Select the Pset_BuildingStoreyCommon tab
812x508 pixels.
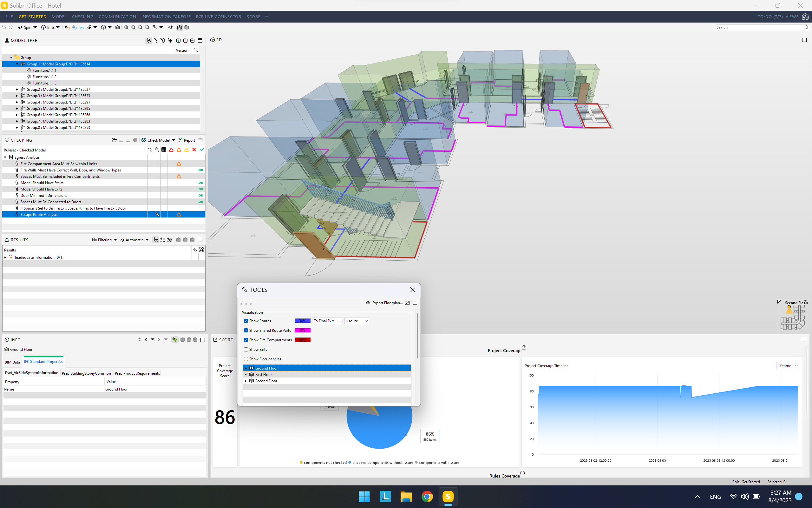tap(86, 373)
